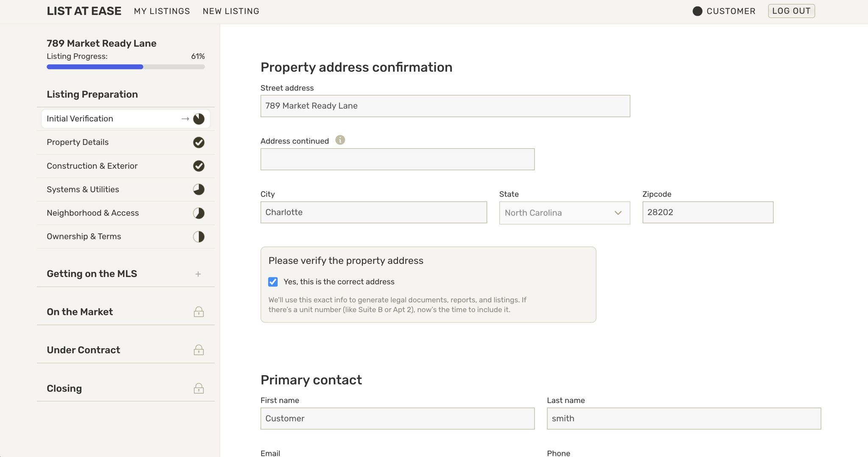Click the lock icon next to Closing
This screenshot has width=868, height=457.
tap(198, 388)
